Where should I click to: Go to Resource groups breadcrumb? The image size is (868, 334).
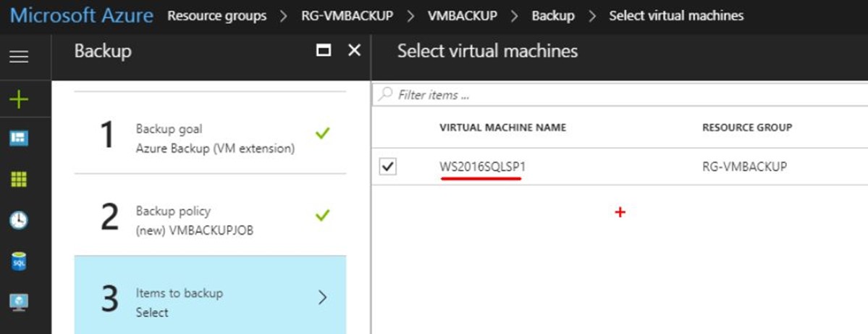[217, 15]
